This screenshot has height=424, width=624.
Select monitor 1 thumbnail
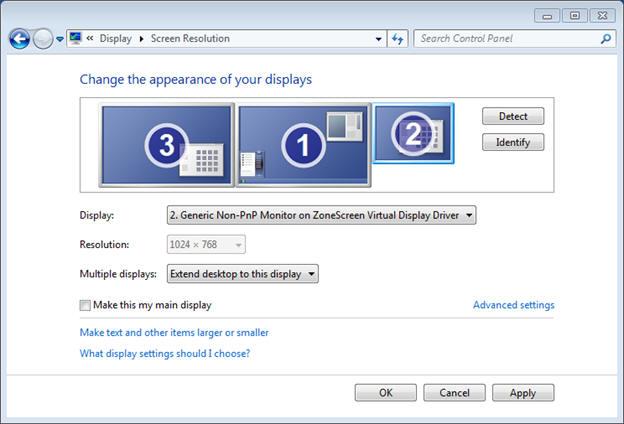[x=303, y=145]
